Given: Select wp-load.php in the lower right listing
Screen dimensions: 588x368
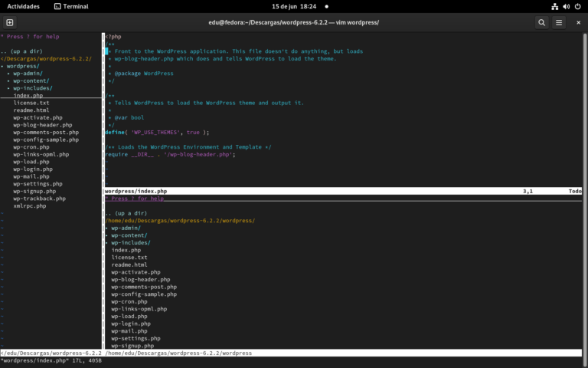Looking at the screenshot, I should [129, 316].
